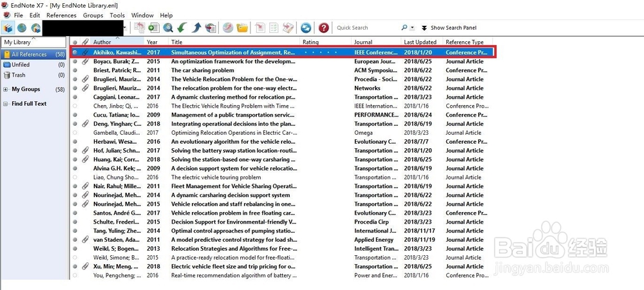Viewport: 644px width, 290px height.
Task: Click the My Library panel header
Action: coord(33,42)
